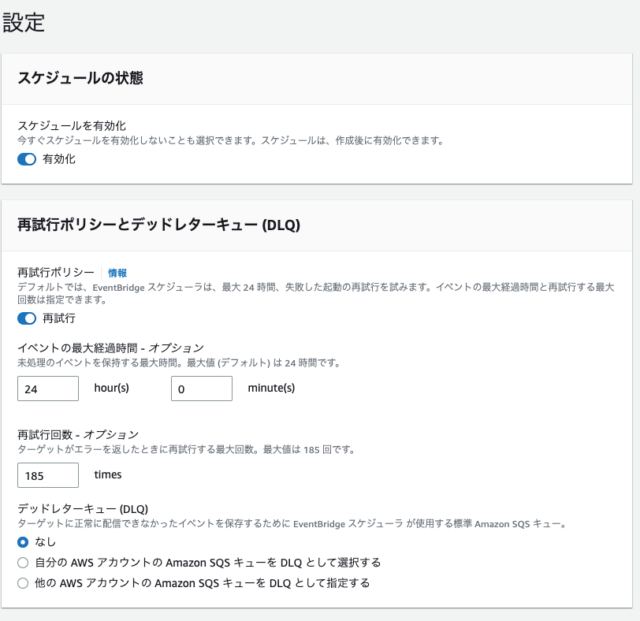Click the hour(s) unit label
This screenshot has height=621, width=640.
pos(111,388)
